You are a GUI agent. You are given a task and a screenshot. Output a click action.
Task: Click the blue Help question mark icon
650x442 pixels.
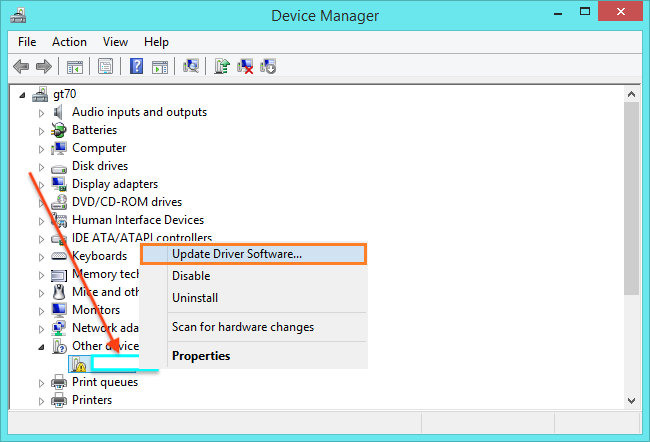click(136, 66)
